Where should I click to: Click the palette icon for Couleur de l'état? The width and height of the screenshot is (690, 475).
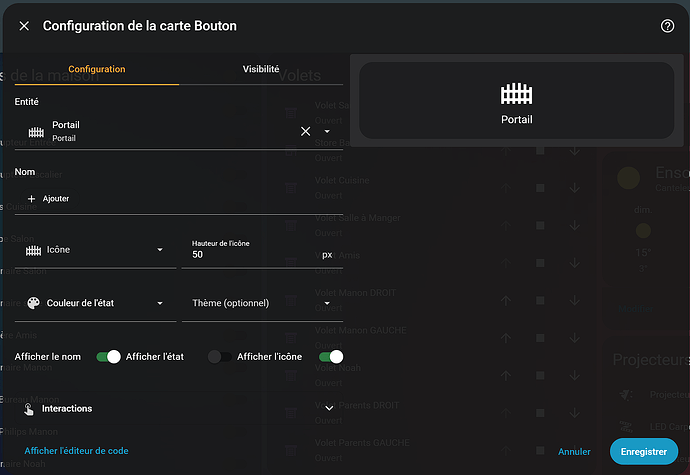coord(33,303)
